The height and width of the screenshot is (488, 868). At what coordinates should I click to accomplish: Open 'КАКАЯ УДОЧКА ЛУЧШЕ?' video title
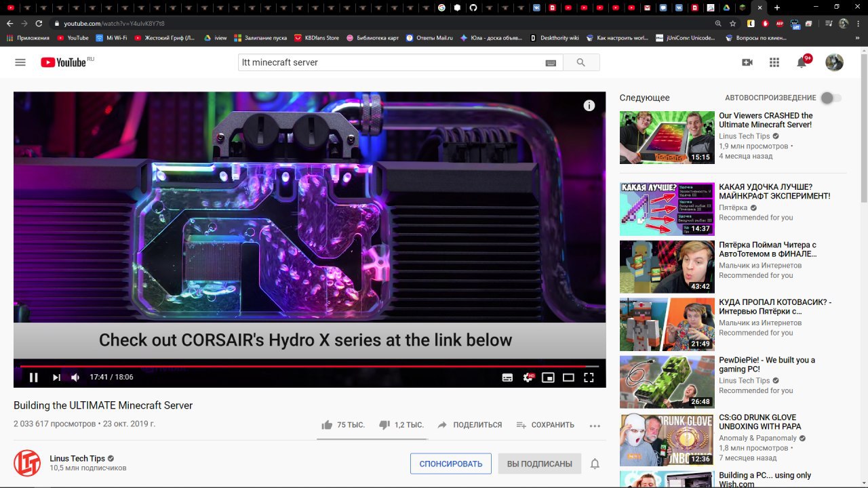(774, 191)
